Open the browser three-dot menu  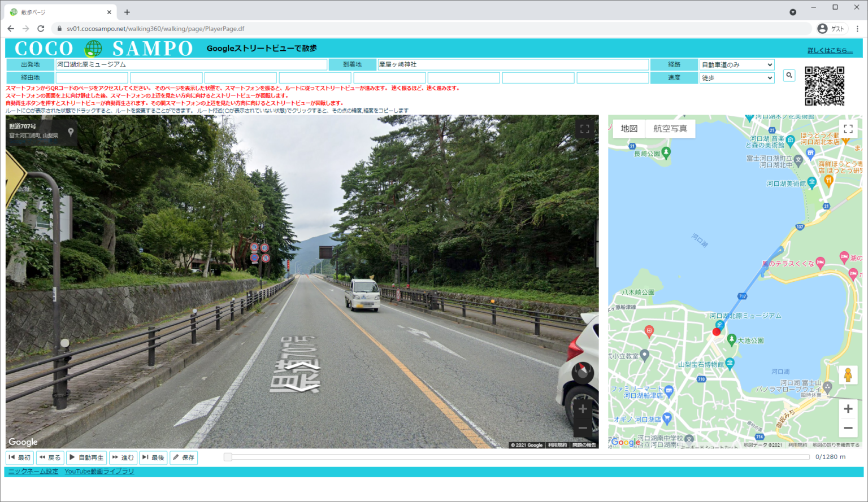(857, 29)
